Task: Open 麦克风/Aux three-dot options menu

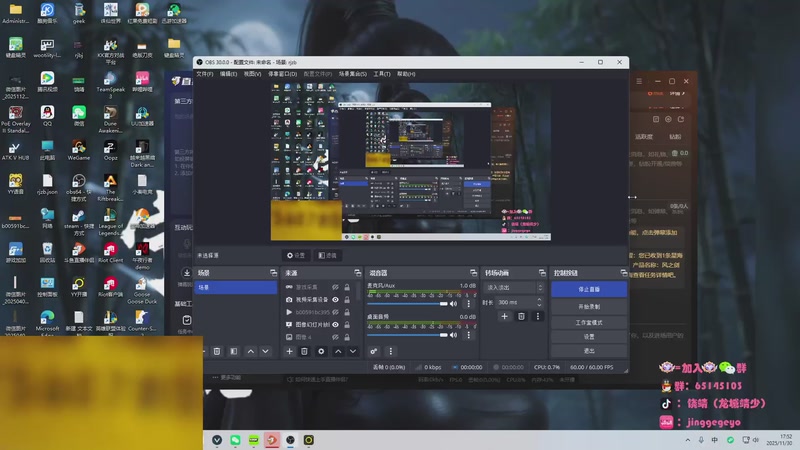Action: coord(468,304)
